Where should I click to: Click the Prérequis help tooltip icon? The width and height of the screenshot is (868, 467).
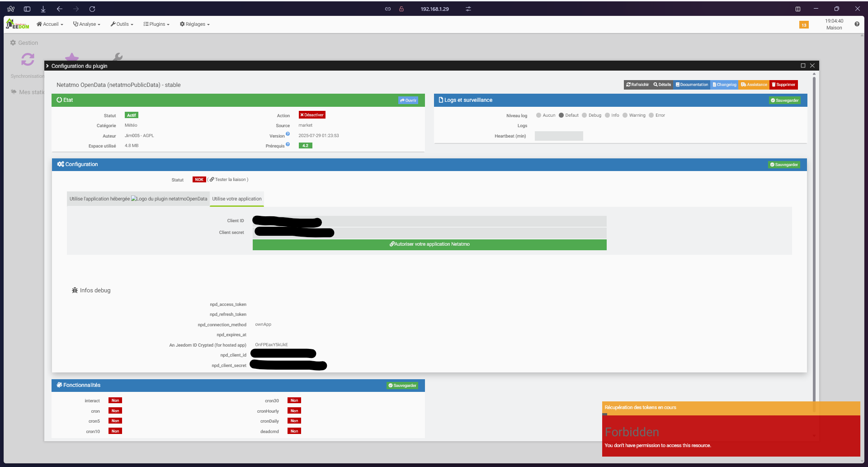tap(288, 144)
